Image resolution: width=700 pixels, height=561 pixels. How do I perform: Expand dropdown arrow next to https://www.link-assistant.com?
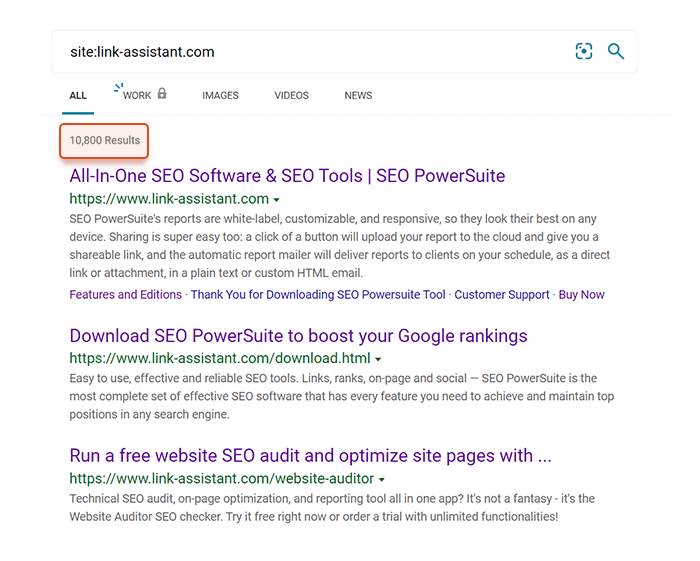pyautogui.click(x=276, y=200)
